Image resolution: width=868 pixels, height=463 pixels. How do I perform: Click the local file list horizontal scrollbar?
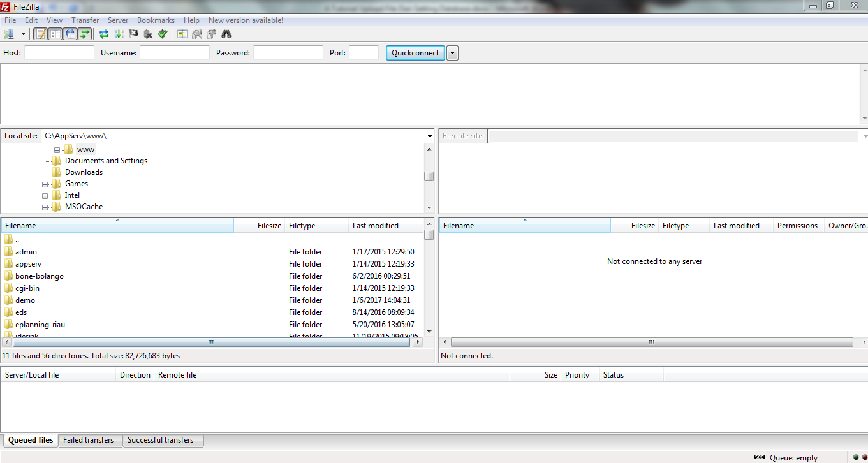212,342
